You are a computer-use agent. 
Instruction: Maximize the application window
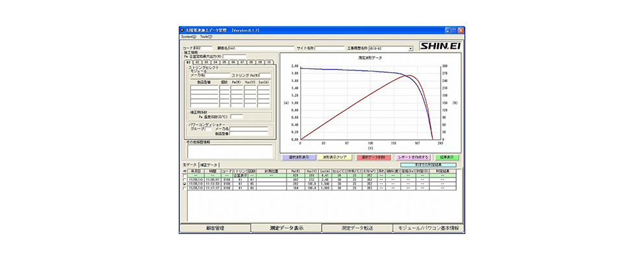point(455,30)
